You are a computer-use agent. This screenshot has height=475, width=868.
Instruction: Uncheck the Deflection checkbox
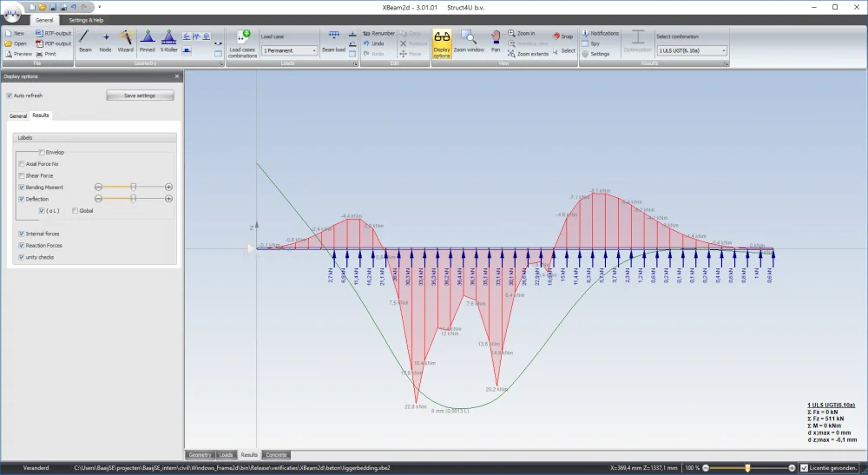[22, 199]
